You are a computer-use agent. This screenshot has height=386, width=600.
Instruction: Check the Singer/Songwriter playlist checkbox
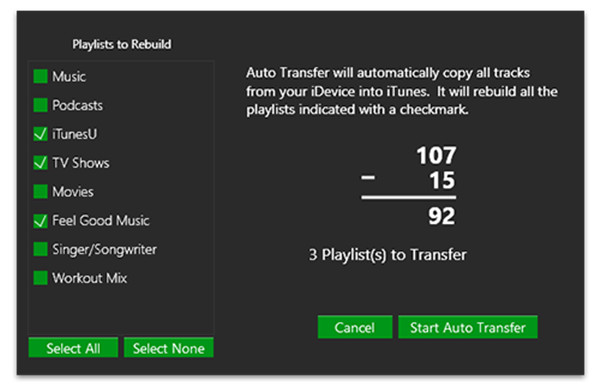tap(40, 249)
